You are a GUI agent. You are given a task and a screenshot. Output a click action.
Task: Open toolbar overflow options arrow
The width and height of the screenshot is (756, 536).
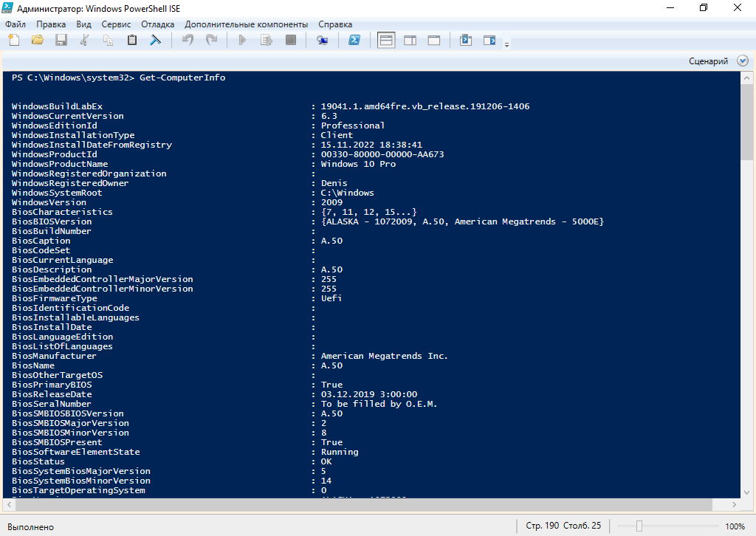click(x=506, y=45)
